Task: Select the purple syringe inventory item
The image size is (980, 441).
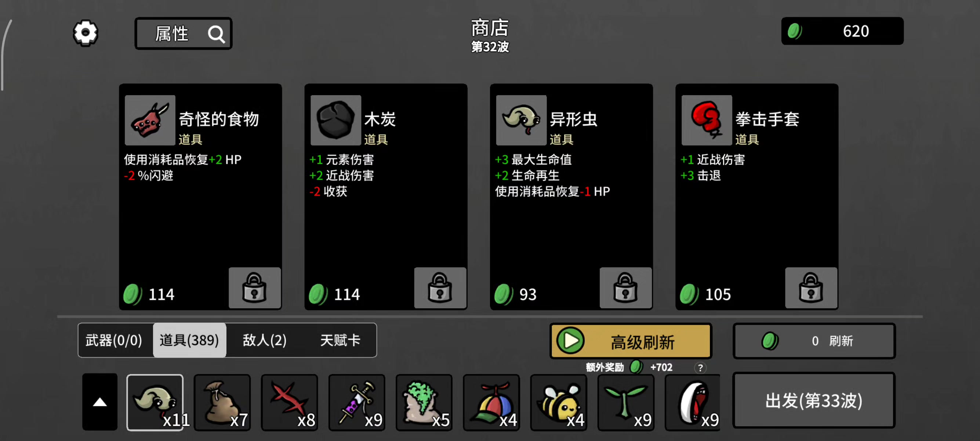Action: click(357, 402)
